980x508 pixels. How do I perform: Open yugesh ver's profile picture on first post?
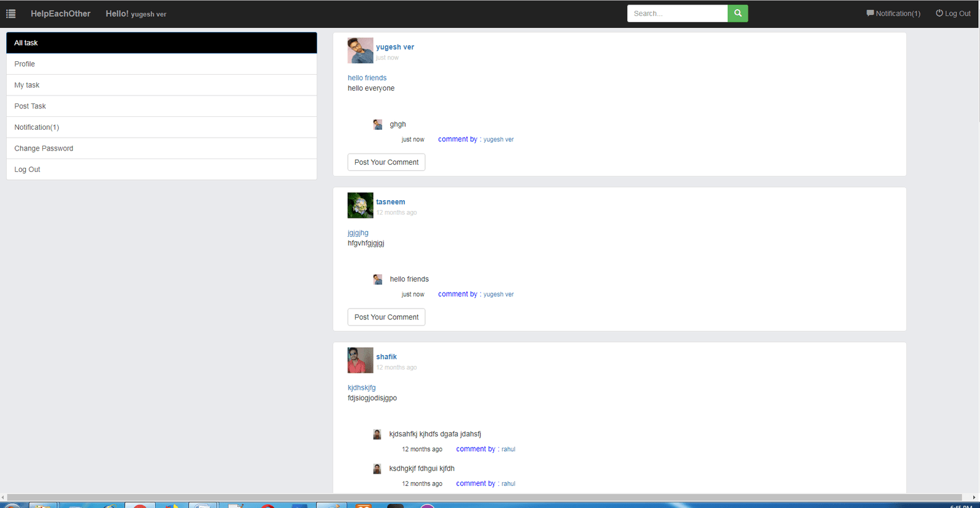pyautogui.click(x=360, y=51)
